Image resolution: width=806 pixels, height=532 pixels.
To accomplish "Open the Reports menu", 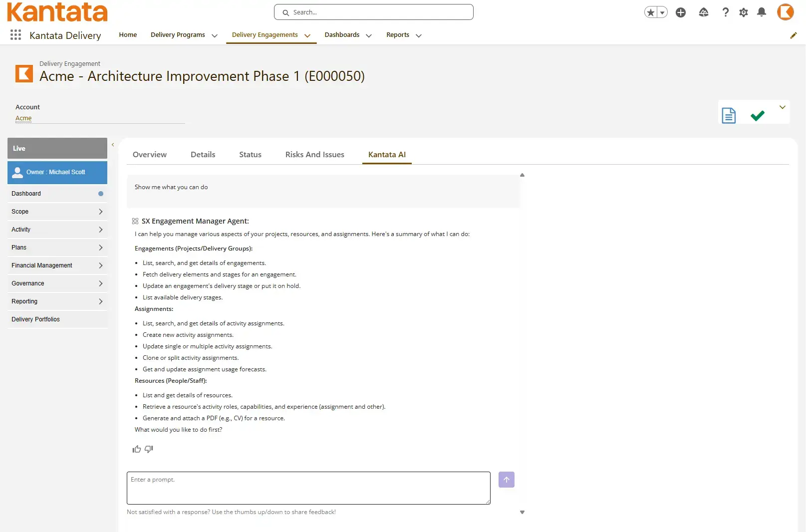I will [x=398, y=35].
